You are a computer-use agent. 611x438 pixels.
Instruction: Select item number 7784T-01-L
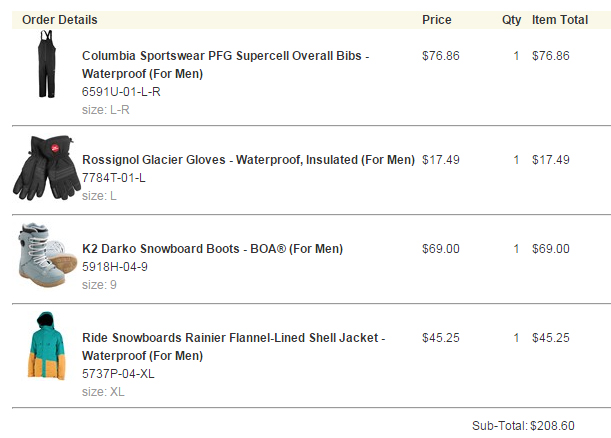(113, 178)
